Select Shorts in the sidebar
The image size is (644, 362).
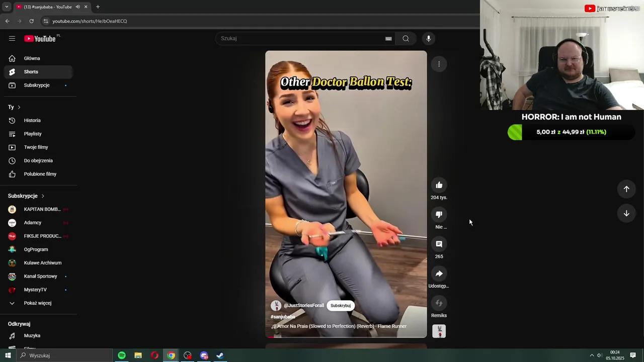pos(38,72)
